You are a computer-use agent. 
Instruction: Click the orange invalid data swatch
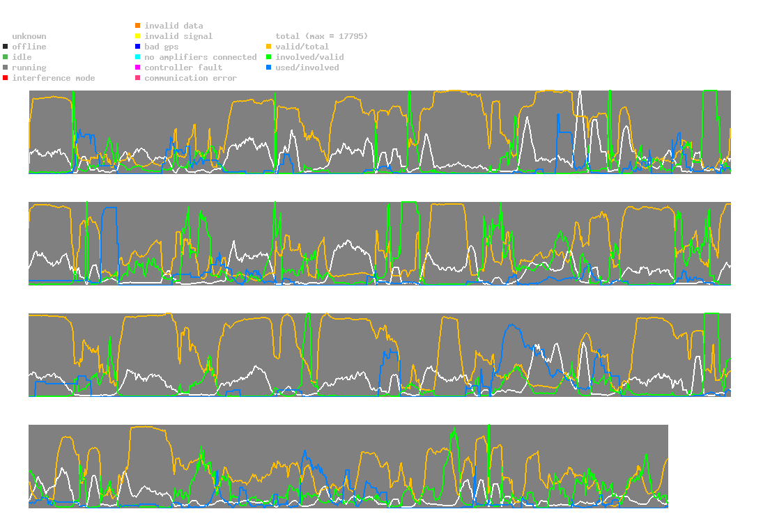coord(138,26)
